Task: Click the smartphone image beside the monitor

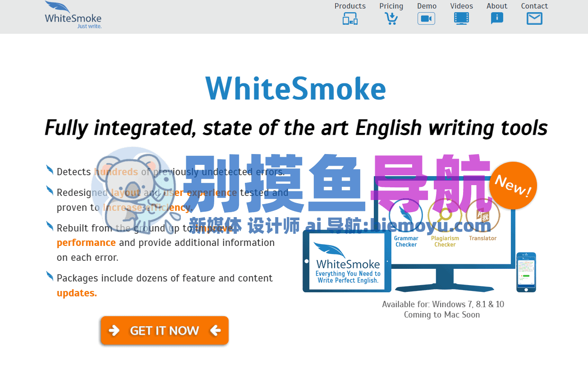Action: click(x=526, y=272)
